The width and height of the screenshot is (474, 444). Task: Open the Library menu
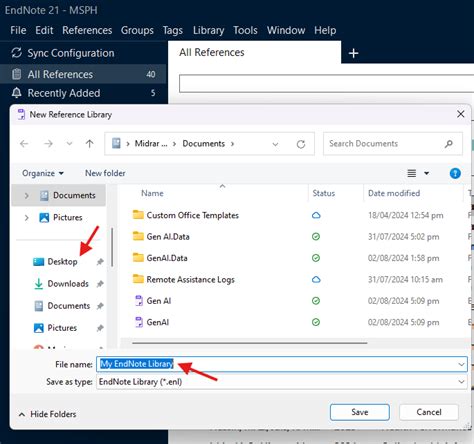click(208, 30)
